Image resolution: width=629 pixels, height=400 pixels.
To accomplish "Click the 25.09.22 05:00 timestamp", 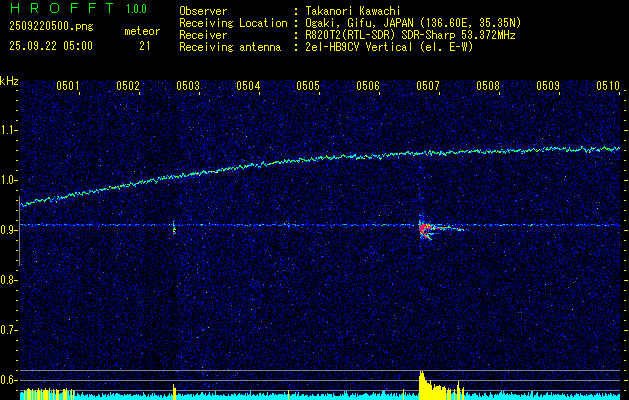I will pyautogui.click(x=48, y=45).
